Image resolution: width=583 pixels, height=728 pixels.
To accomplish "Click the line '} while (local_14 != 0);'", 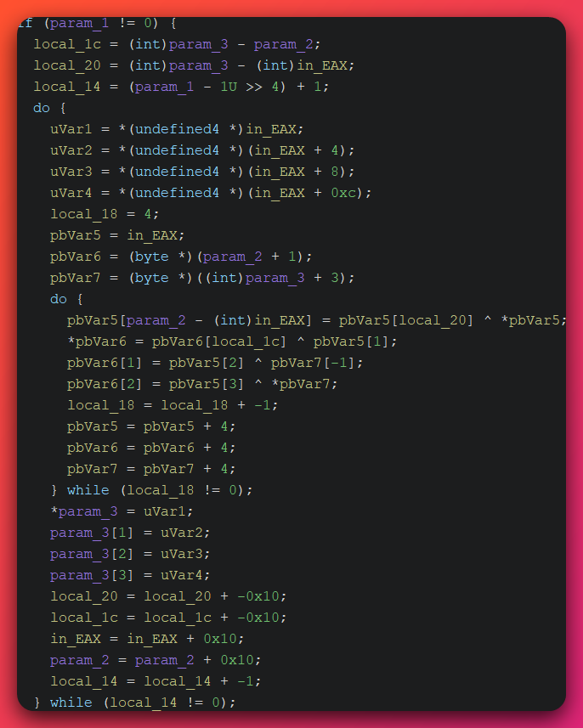I will click(x=135, y=703).
